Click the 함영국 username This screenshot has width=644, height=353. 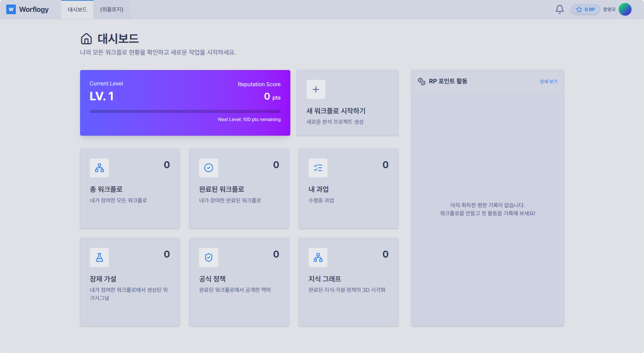tap(609, 9)
